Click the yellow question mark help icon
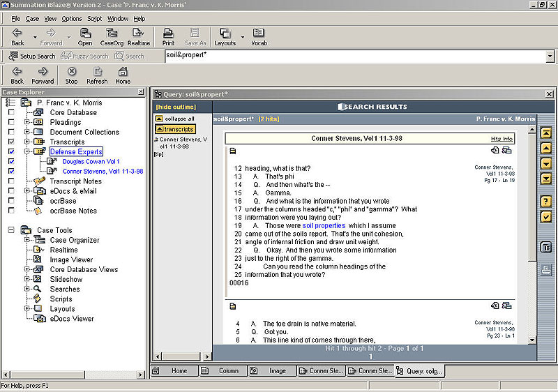 (546, 202)
